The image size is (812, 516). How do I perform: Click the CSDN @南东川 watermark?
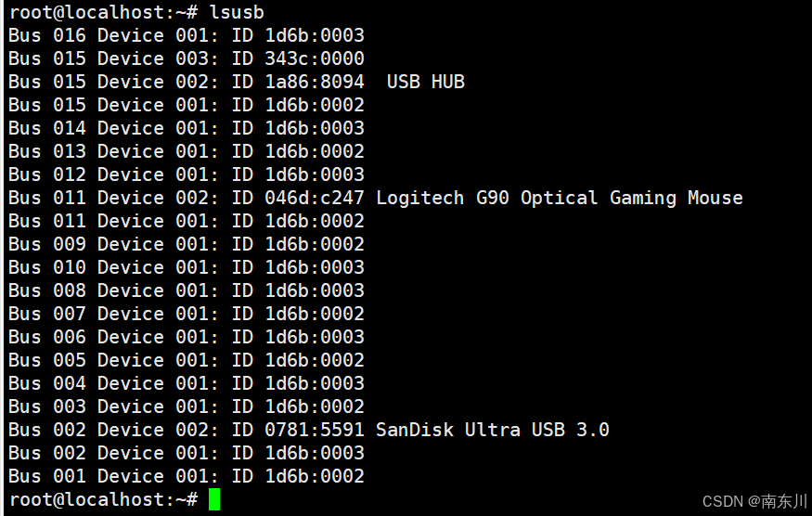(x=755, y=501)
